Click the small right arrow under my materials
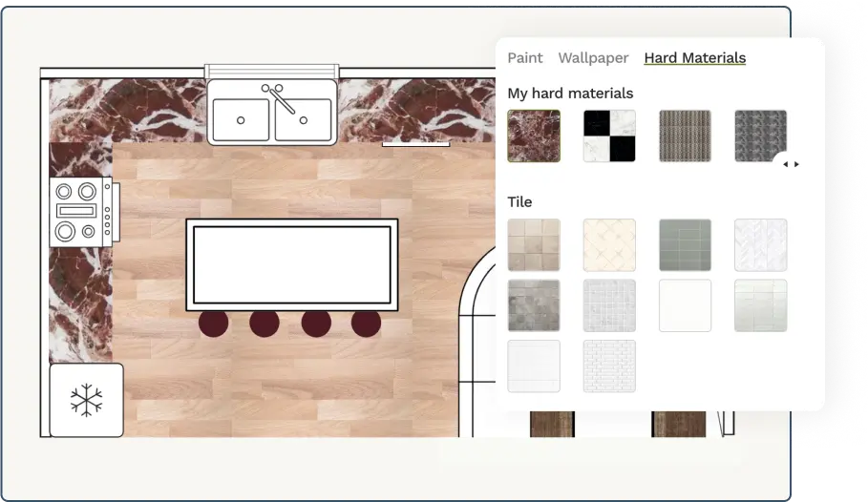The image size is (868, 502). [796, 164]
